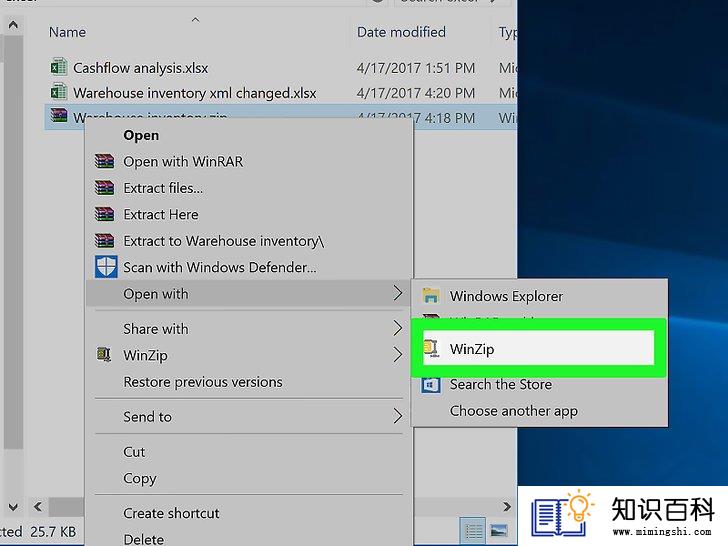Viewport: 728px width, 546px height.
Task: Expand the Share with submenu arrow
Action: (x=397, y=328)
